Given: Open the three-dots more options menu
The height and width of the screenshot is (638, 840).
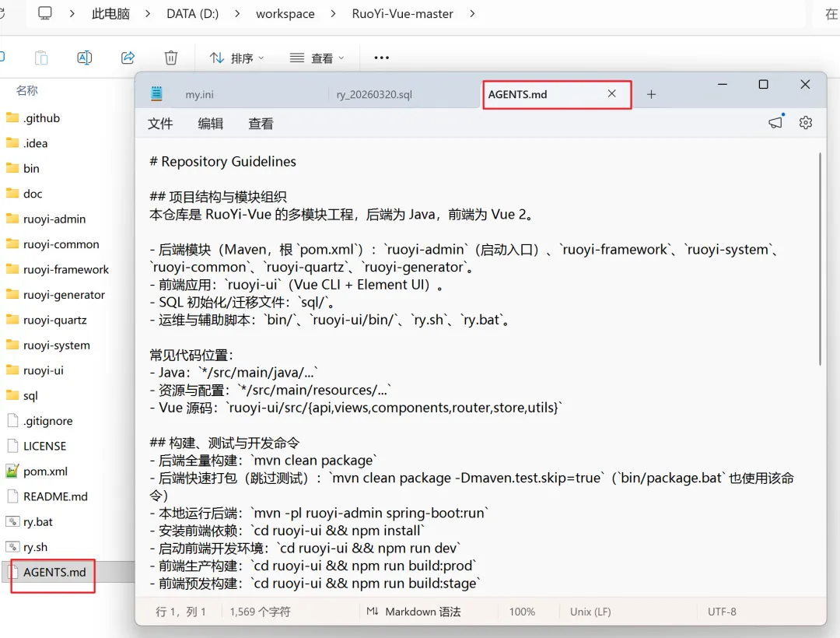Looking at the screenshot, I should (381, 58).
